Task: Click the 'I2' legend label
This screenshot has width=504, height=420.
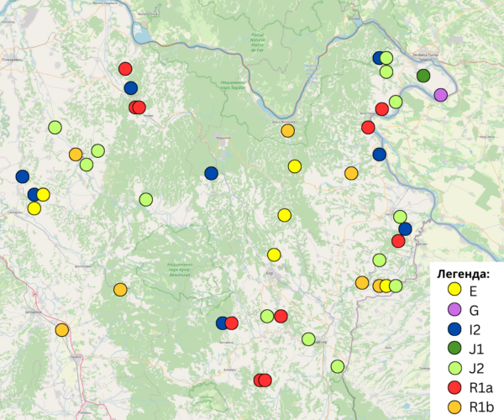Action: (x=475, y=330)
